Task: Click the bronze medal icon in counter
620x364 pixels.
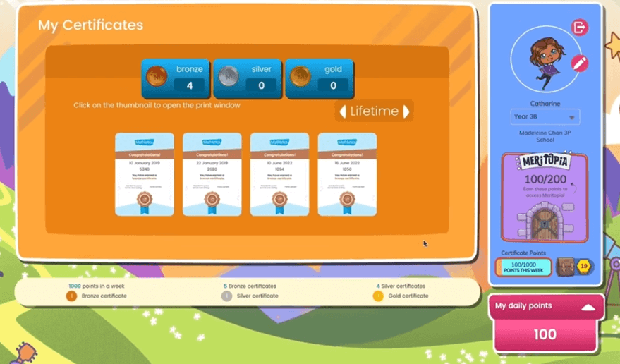Action: (x=156, y=76)
